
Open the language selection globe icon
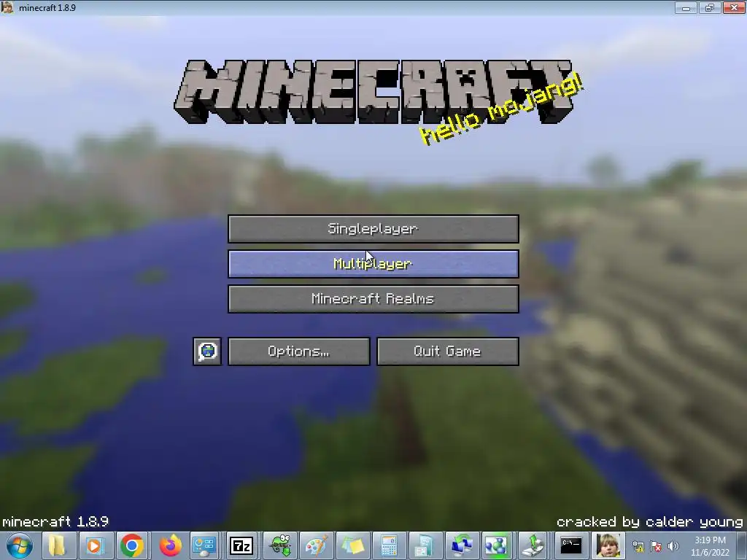click(207, 351)
